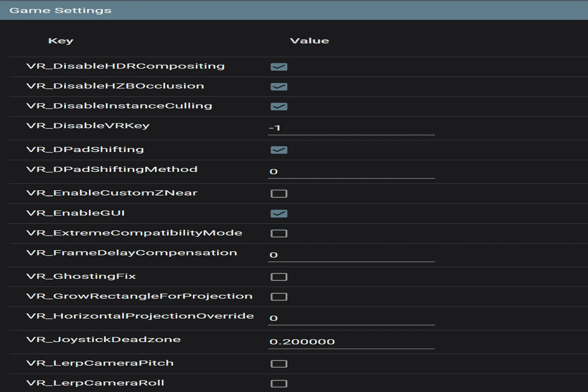
Task: Select the VR_GrowRectangleForProjection key text
Action: (x=139, y=296)
